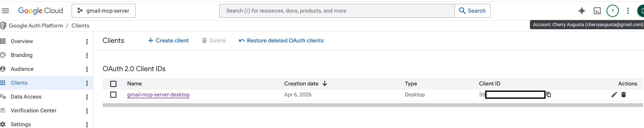Click the Clients breadcrumb
The image size is (644, 128).
coord(80,26)
